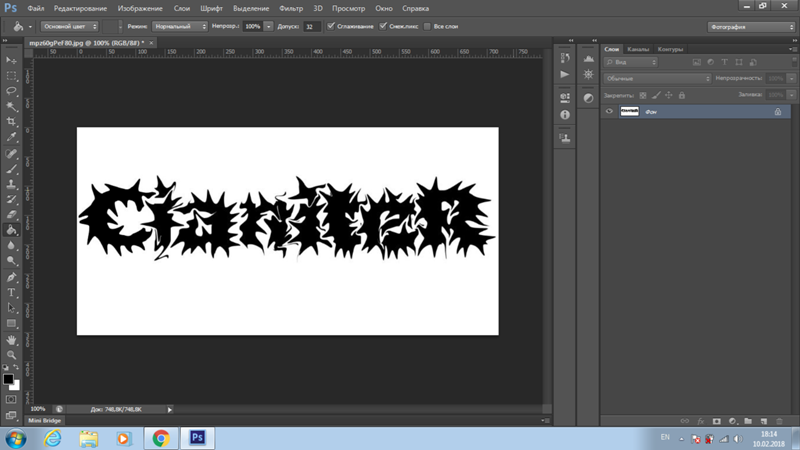Image resolution: width=800 pixels, height=450 pixels.
Task: Open the Actions panel play icon
Action: [565, 74]
